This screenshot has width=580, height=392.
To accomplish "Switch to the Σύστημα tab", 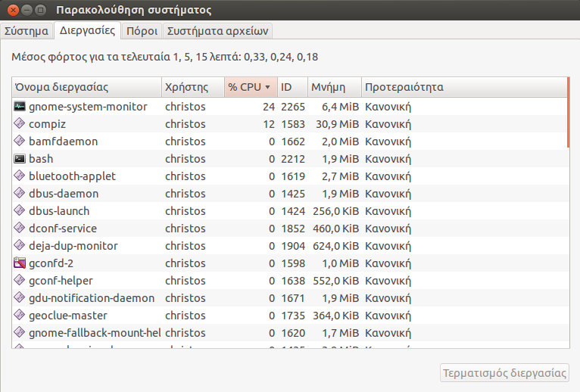I will [27, 31].
